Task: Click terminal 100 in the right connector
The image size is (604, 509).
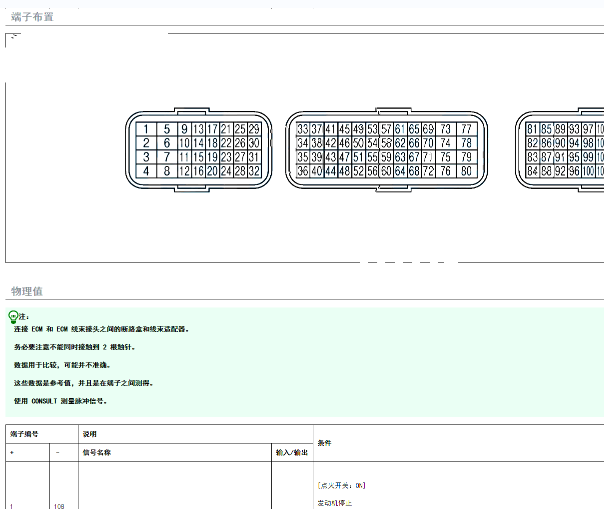Action: click(588, 171)
